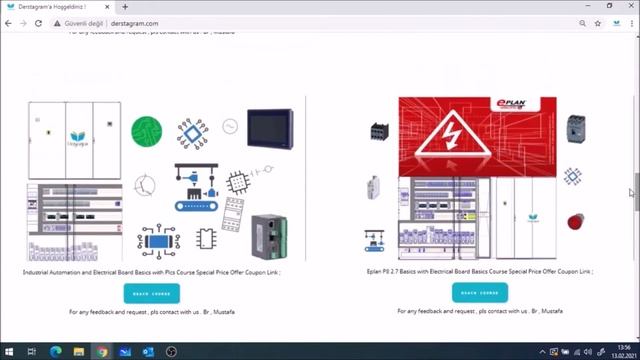
Task: Click the Eplan red cover image
Action: (x=478, y=137)
